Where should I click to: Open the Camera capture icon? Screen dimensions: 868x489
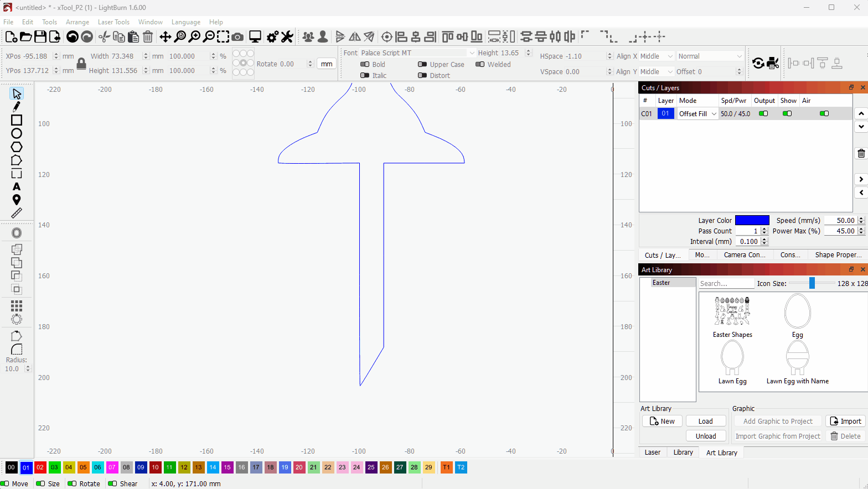[237, 37]
